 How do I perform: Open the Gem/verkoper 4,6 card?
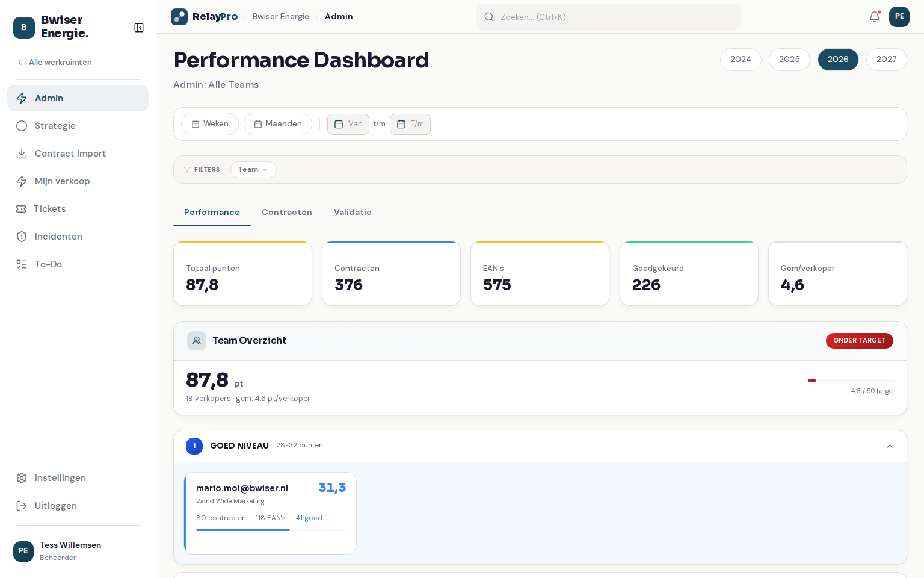837,273
